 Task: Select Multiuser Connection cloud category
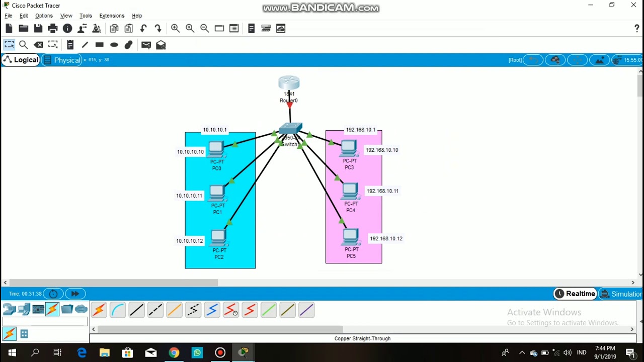point(81,309)
